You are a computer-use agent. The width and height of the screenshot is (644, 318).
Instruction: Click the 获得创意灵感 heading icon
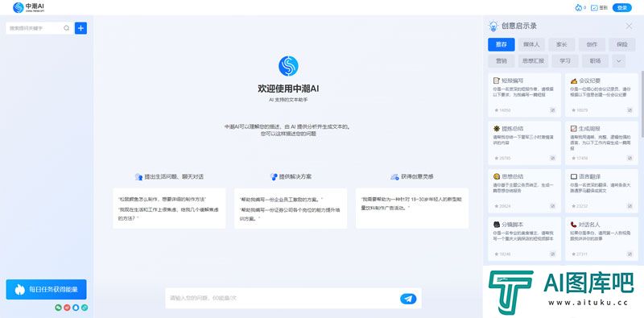pyautogui.click(x=394, y=176)
